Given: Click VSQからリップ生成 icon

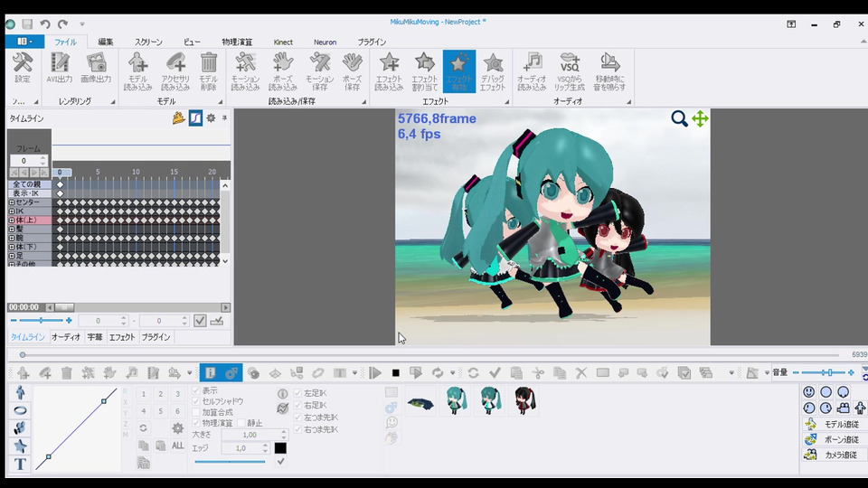Looking at the screenshot, I should coord(570,71).
